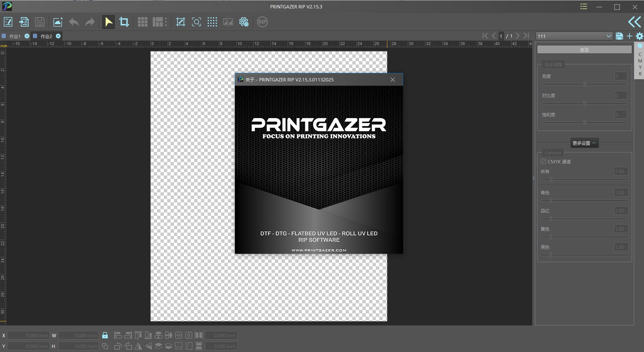Save preset with disk icon beside 111
The width and height of the screenshot is (644, 352).
point(619,36)
